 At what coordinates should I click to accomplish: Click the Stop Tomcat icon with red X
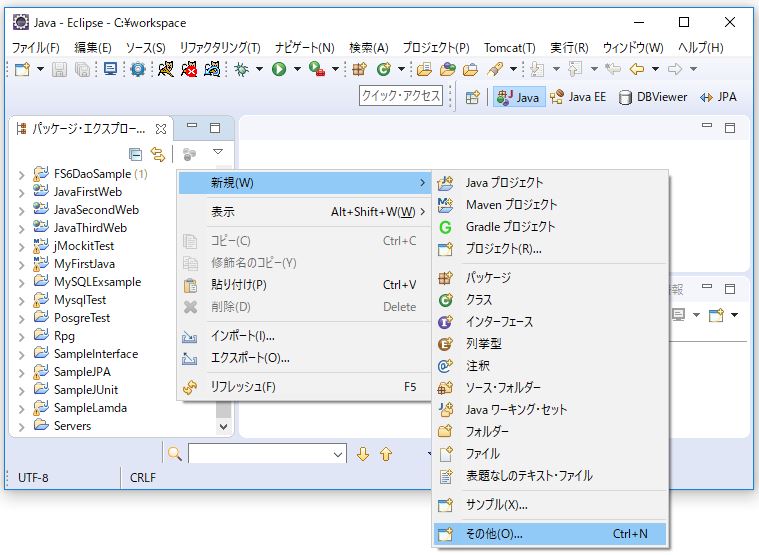(189, 69)
